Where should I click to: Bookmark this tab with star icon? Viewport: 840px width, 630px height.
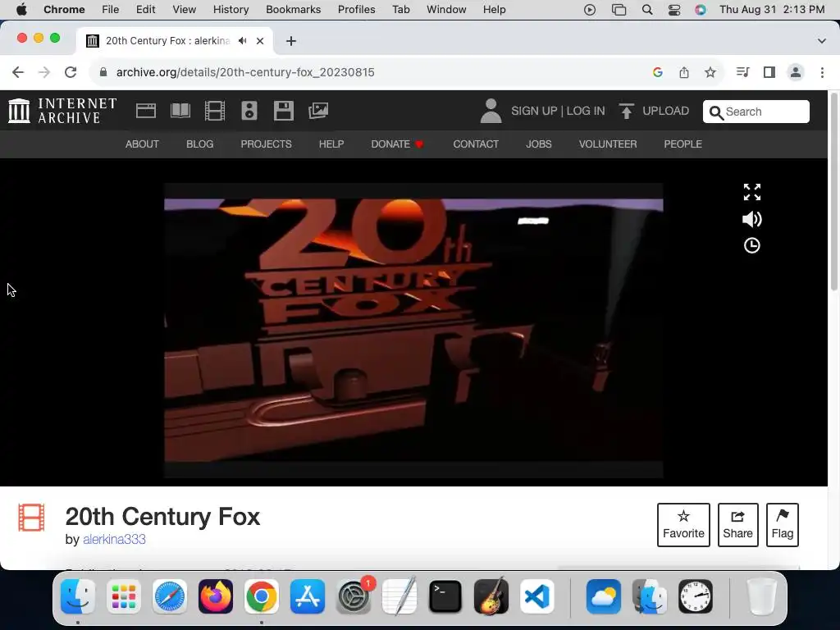click(710, 72)
